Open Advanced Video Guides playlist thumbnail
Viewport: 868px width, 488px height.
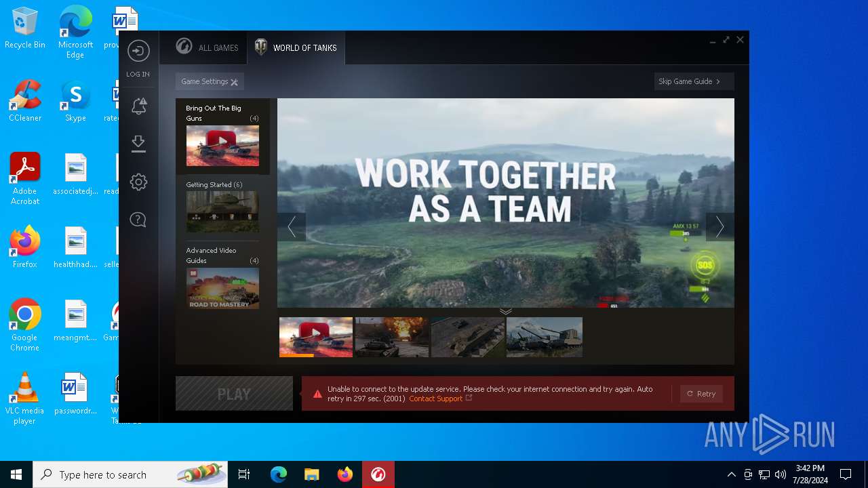point(222,288)
